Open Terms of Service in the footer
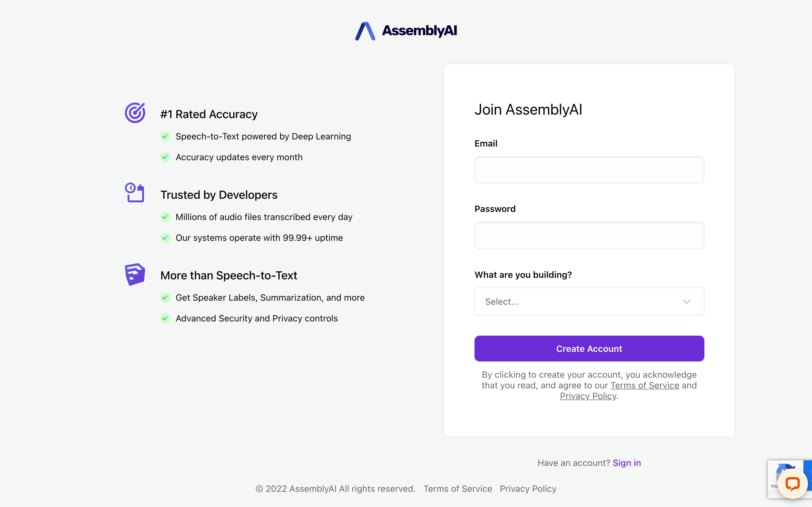 click(458, 488)
